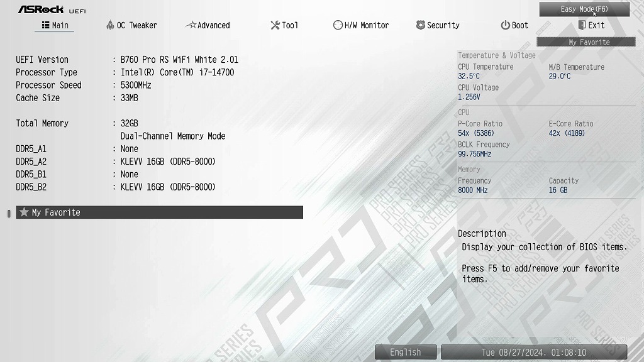Viewport: 644px width, 362px height.
Task: Click UEFI version B760 Pro RS WiFi White 2.01
Action: (x=179, y=60)
